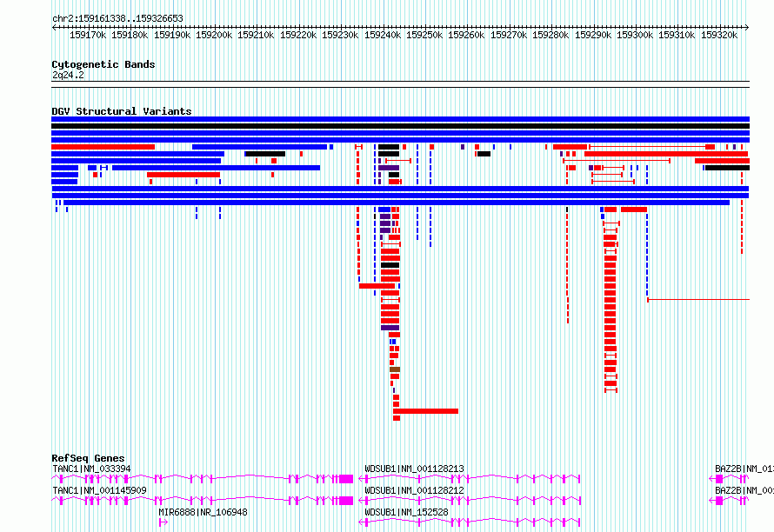
Task: Click the 159200k ruler mark
Action: [214, 35]
